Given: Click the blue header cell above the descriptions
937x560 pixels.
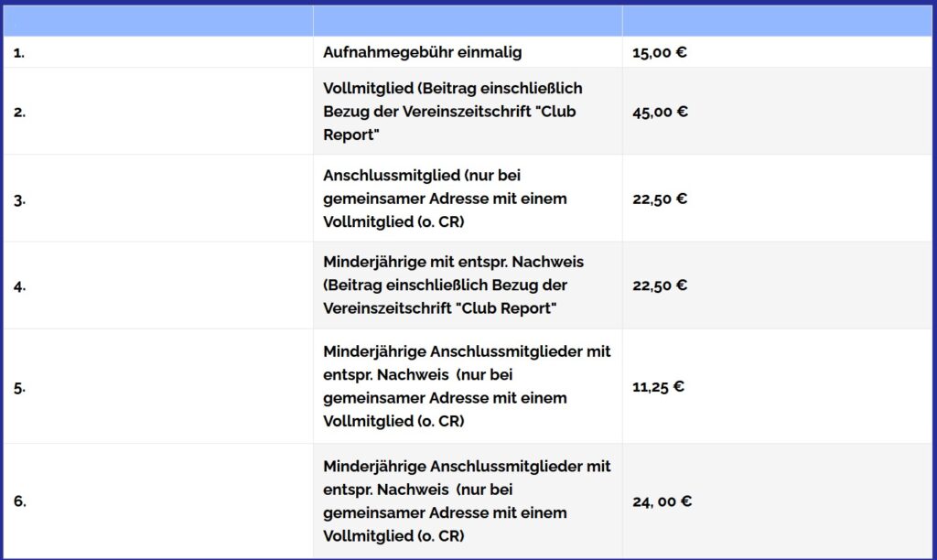Looking at the screenshot, I should (x=467, y=21).
